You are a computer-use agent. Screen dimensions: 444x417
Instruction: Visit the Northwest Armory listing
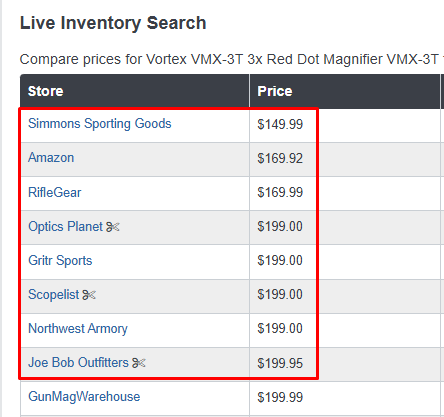pos(78,329)
